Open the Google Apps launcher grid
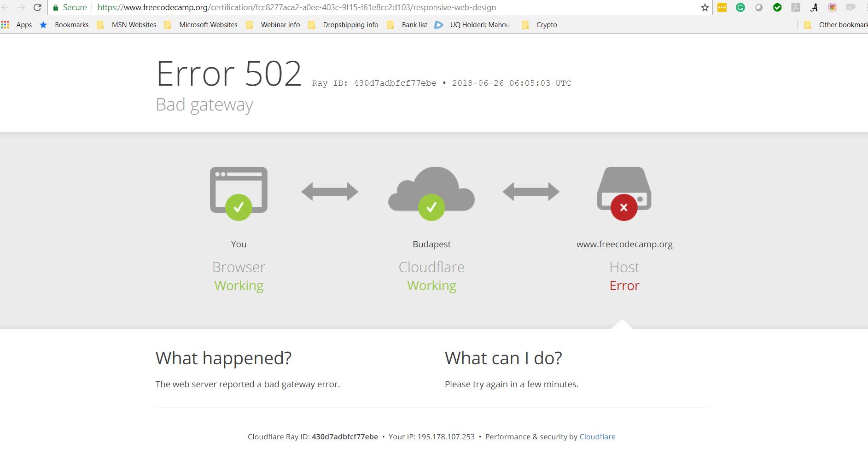The image size is (868, 449). coord(5,24)
